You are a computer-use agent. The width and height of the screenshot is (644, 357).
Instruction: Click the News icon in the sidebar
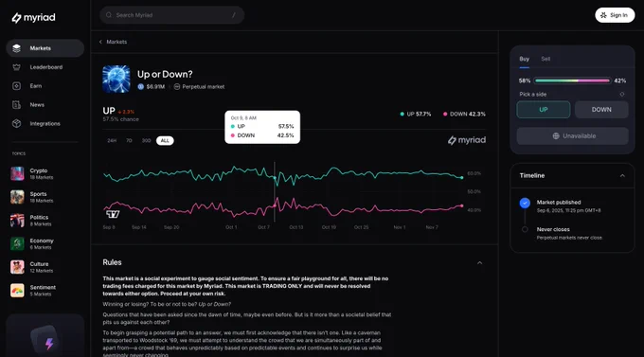pos(16,105)
